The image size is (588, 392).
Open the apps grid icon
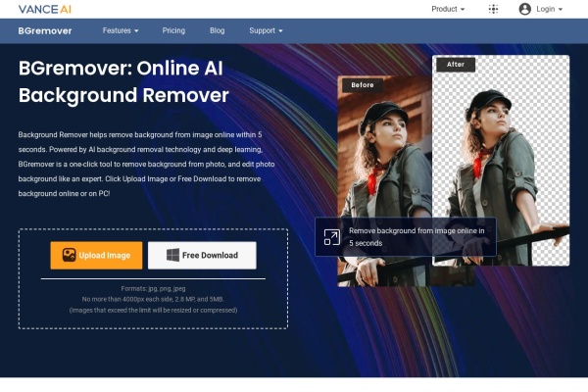493,9
